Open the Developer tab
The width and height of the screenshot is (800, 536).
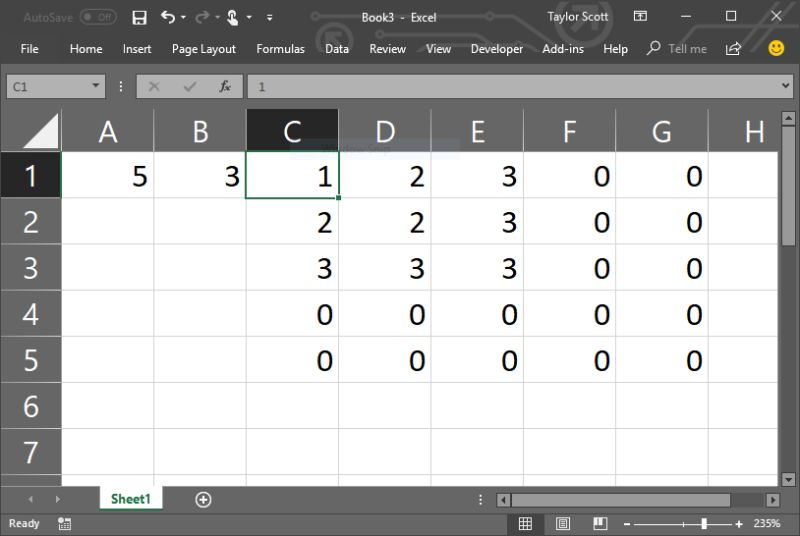496,48
